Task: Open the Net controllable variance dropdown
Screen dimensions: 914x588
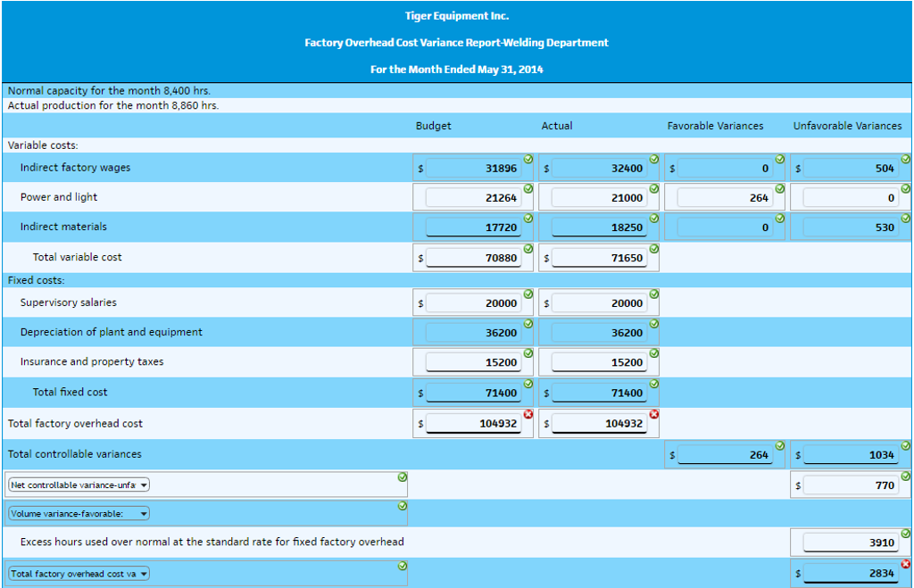Action: point(79,485)
